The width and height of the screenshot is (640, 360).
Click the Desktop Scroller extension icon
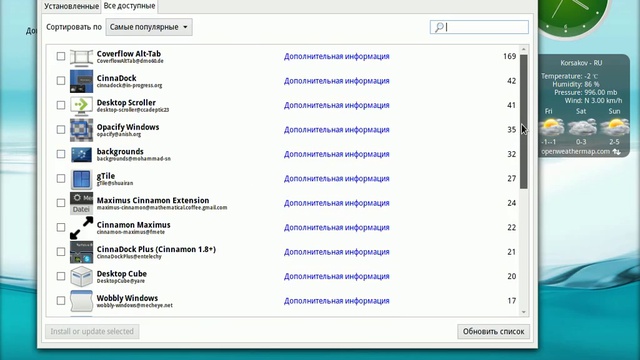81,105
